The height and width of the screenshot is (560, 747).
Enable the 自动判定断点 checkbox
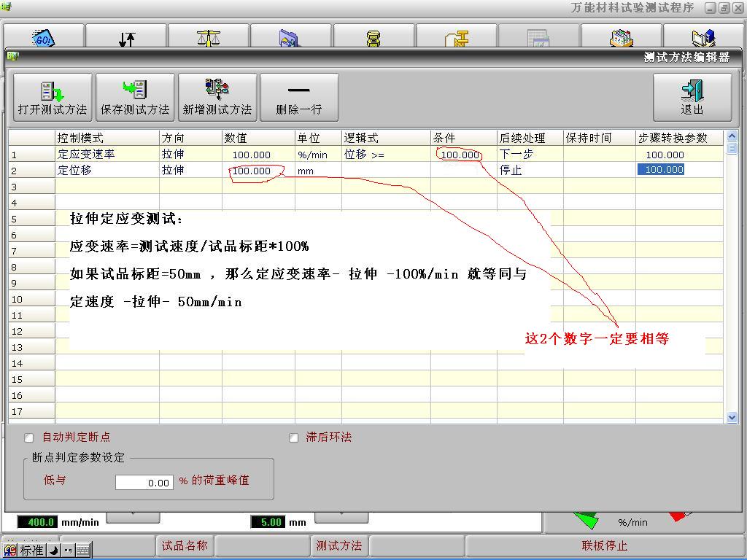(29, 437)
